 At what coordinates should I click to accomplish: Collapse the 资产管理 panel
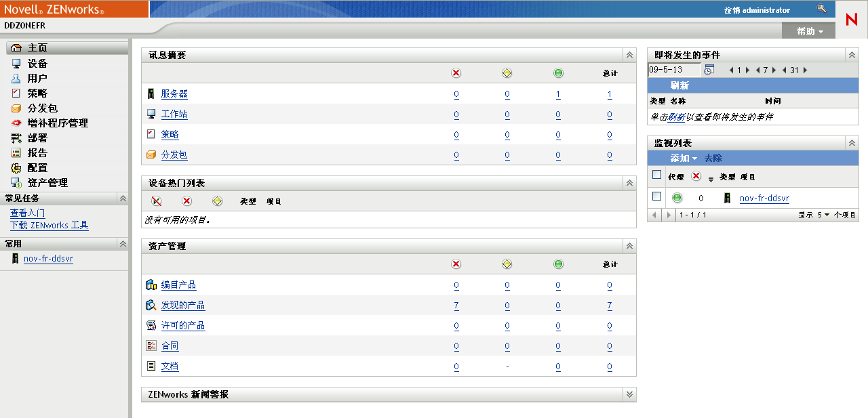pyautogui.click(x=629, y=246)
